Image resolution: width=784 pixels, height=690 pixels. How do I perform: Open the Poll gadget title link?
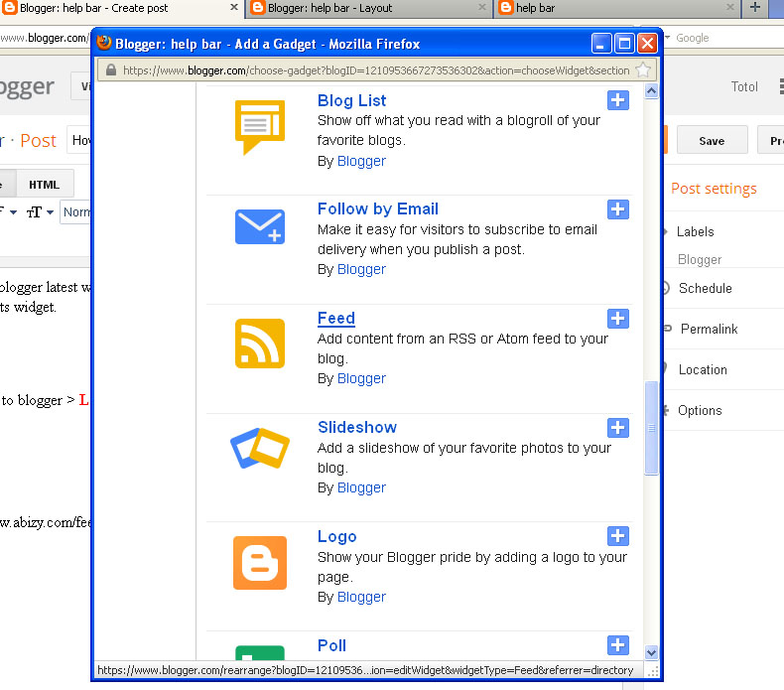[x=331, y=645]
